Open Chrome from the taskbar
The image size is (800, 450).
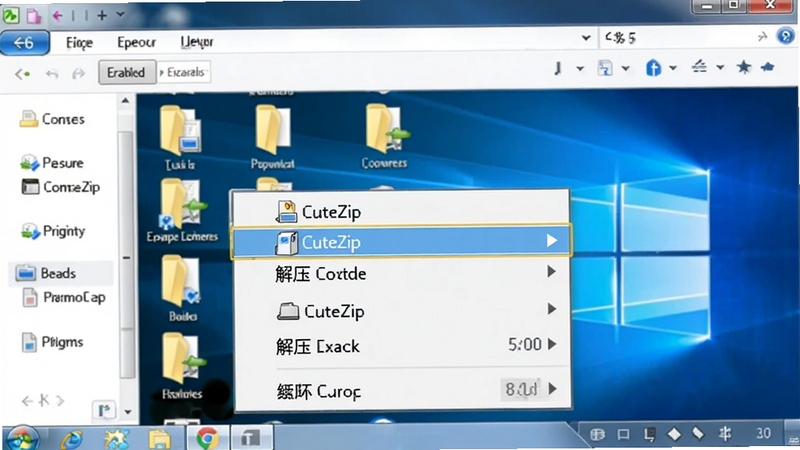click(x=207, y=438)
